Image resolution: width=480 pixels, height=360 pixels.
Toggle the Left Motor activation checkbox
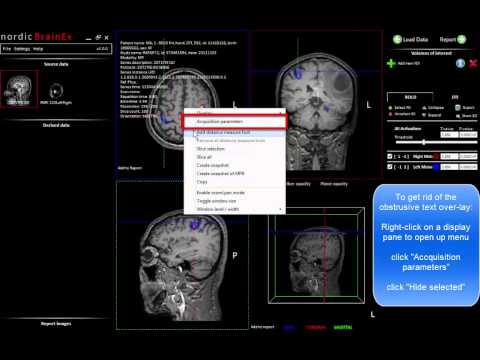point(390,167)
